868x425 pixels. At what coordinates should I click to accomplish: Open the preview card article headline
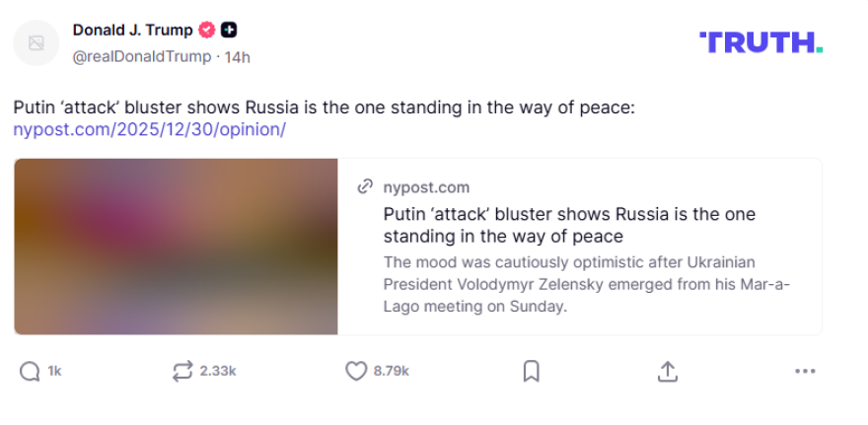click(x=569, y=225)
